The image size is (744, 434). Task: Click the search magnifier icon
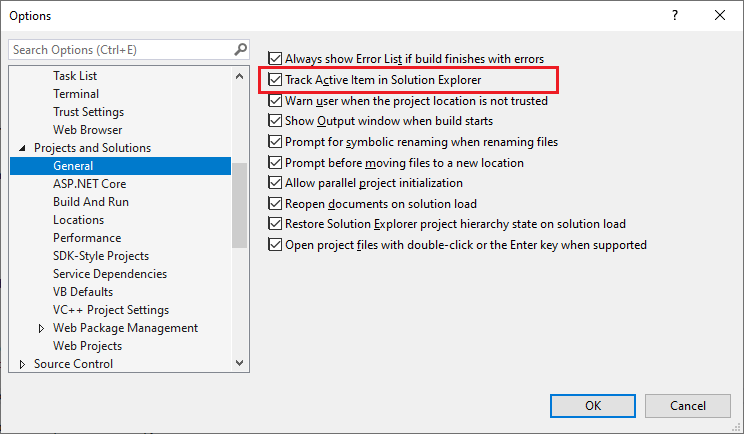240,49
